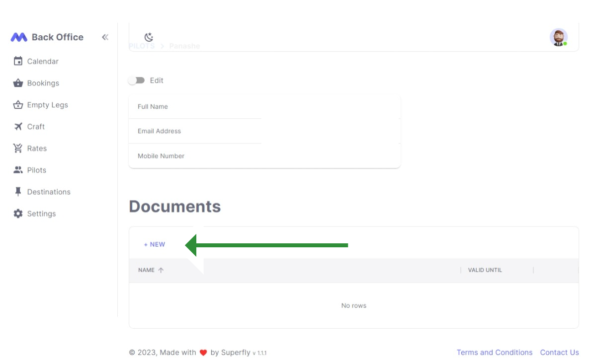
Task: Collapse the sidebar with the double chevron
Action: tap(105, 37)
